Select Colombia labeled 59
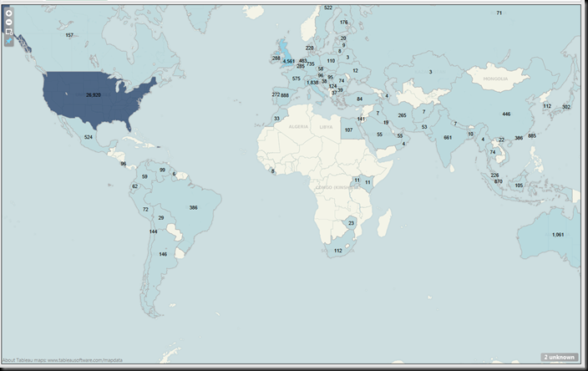The width and height of the screenshot is (588, 371). [144, 176]
